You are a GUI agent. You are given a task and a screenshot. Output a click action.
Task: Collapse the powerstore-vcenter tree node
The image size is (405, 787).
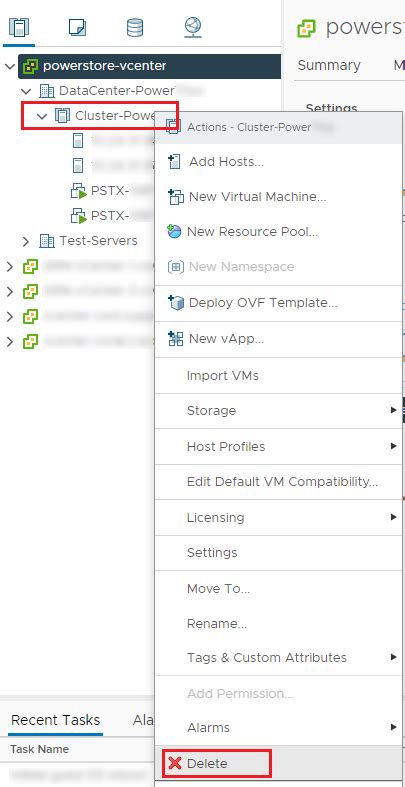(10, 66)
